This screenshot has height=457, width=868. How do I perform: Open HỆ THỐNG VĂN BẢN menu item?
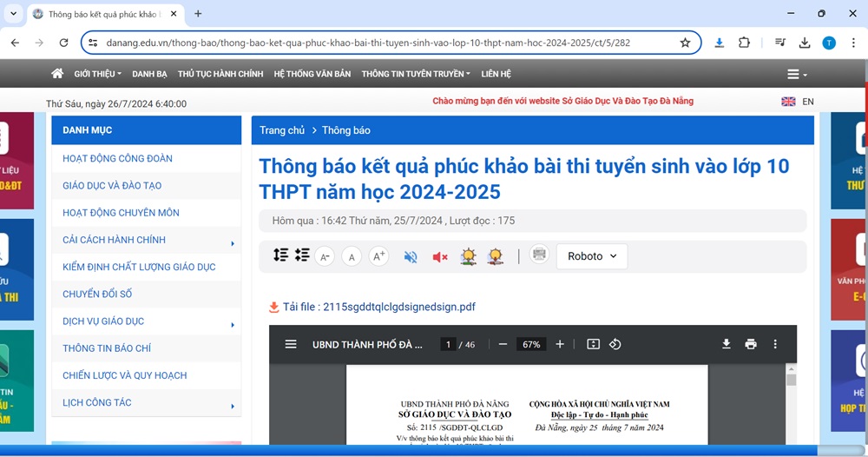point(312,74)
